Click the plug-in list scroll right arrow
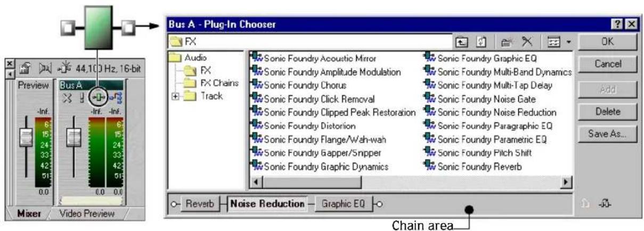Screen dimensions: 644x231 [x=567, y=182]
